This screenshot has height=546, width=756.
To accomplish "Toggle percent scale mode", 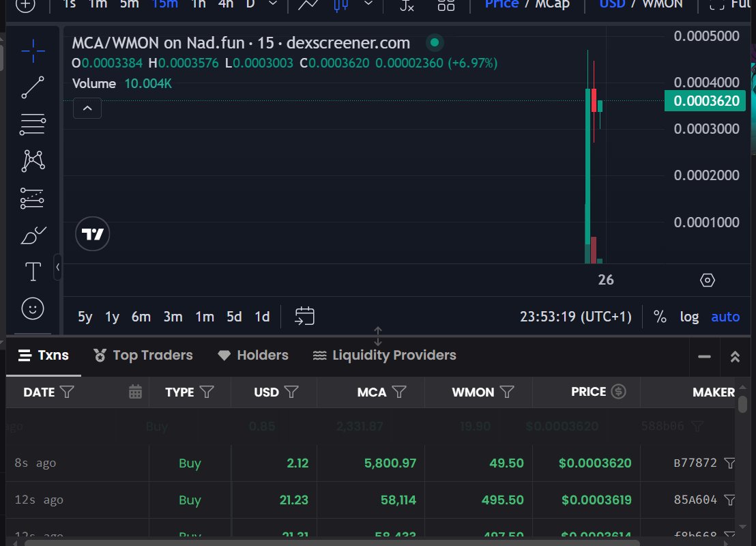I will (660, 317).
